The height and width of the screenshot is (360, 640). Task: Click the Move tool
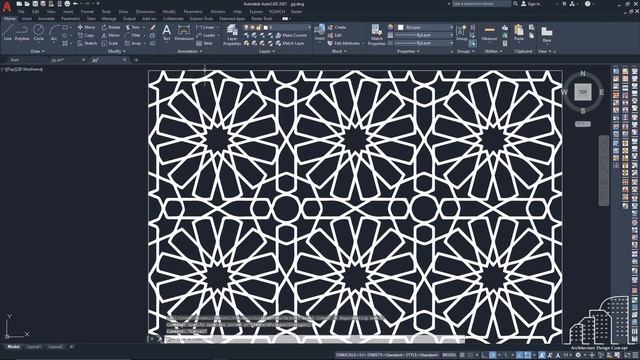[86, 27]
